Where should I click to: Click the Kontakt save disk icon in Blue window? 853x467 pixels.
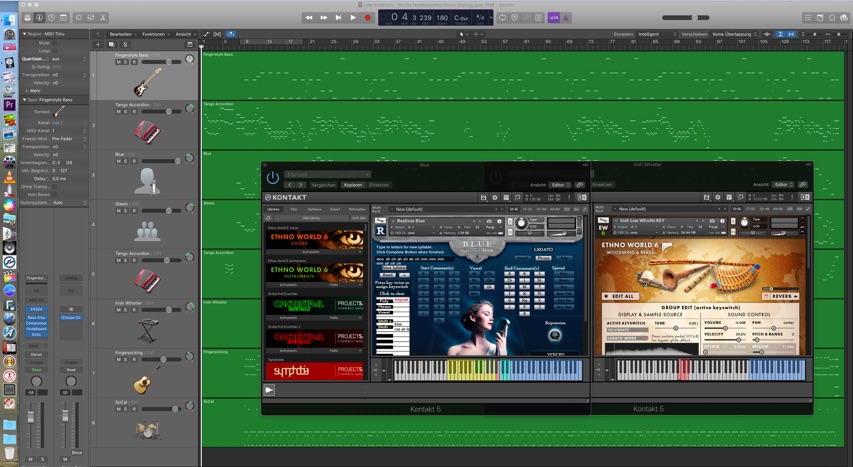pyautogui.click(x=483, y=198)
